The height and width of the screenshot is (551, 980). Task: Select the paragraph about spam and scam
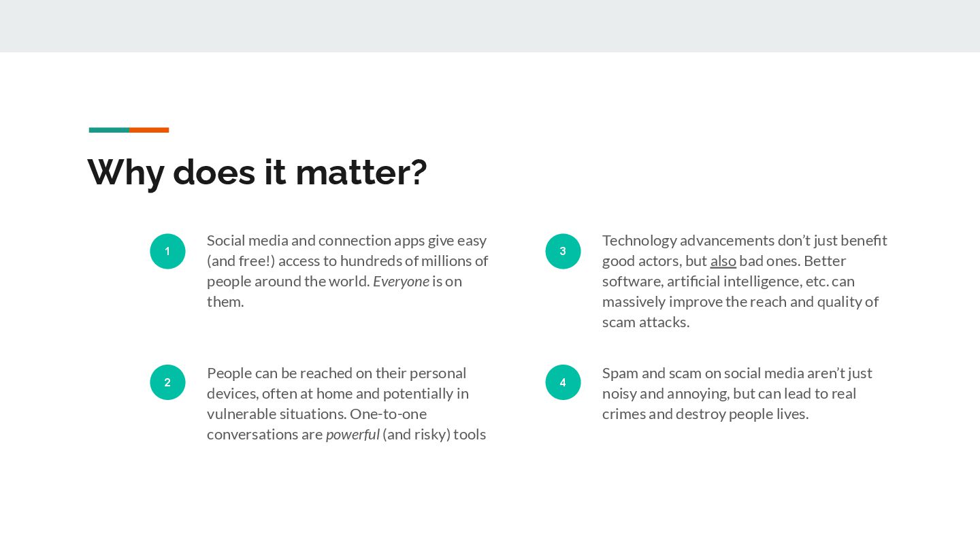coord(737,393)
